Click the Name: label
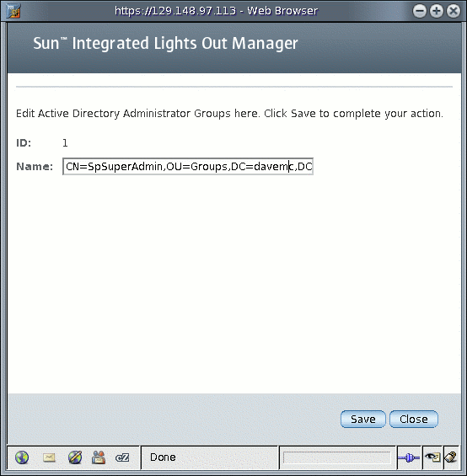The height and width of the screenshot is (476, 467). tap(35, 166)
